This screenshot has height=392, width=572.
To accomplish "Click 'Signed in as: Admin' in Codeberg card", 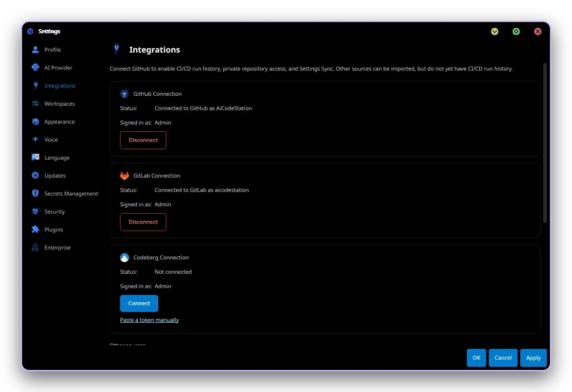I will (146, 286).
